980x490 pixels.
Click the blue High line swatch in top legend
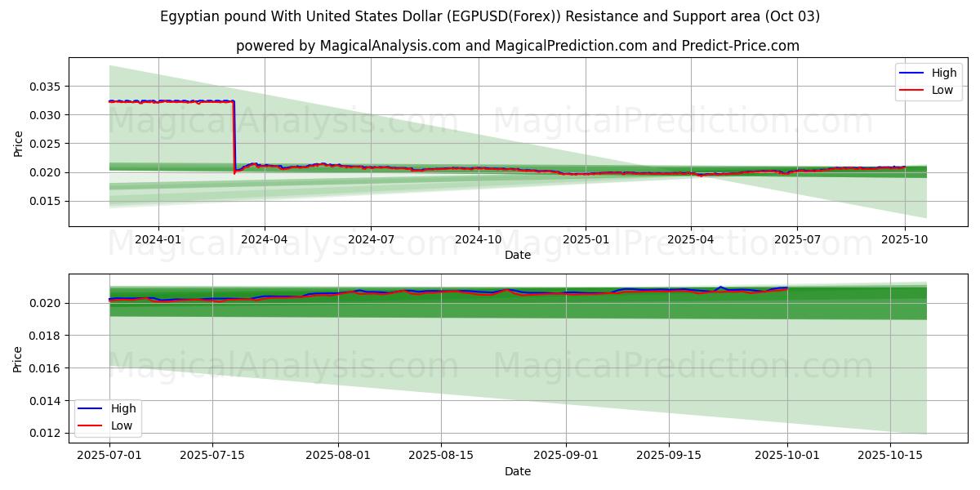point(911,73)
